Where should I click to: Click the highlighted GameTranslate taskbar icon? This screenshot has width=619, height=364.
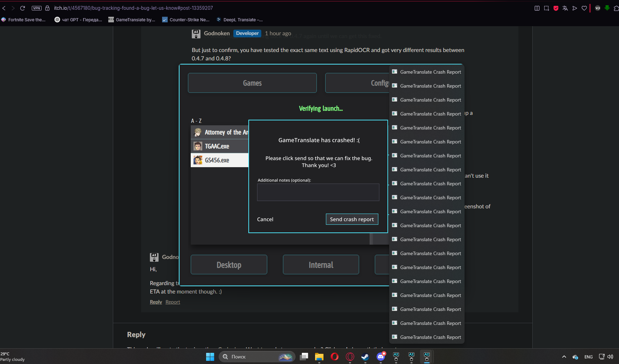click(x=427, y=357)
